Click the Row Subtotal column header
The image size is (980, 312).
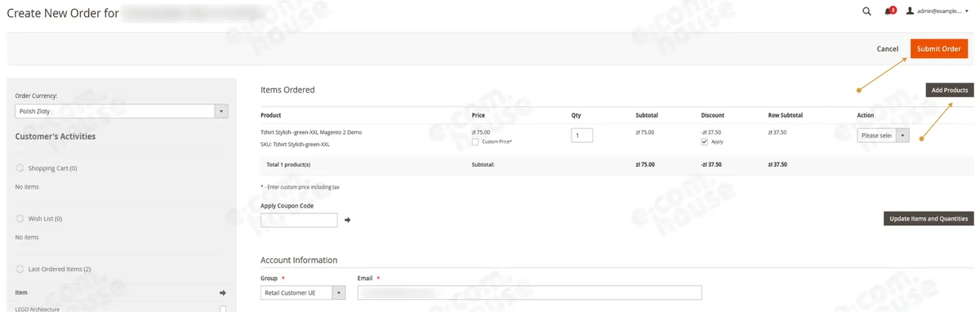click(x=785, y=115)
